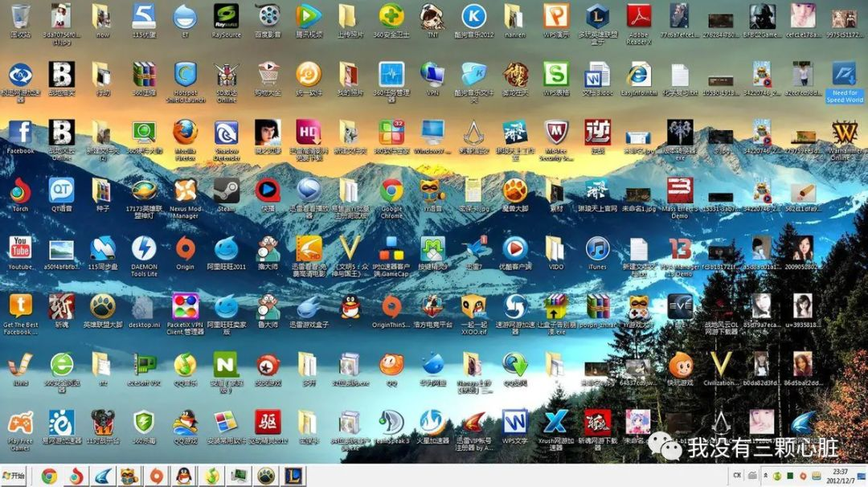868x487 pixels.
Task: Click the 开始 Start button
Action: [x=15, y=476]
